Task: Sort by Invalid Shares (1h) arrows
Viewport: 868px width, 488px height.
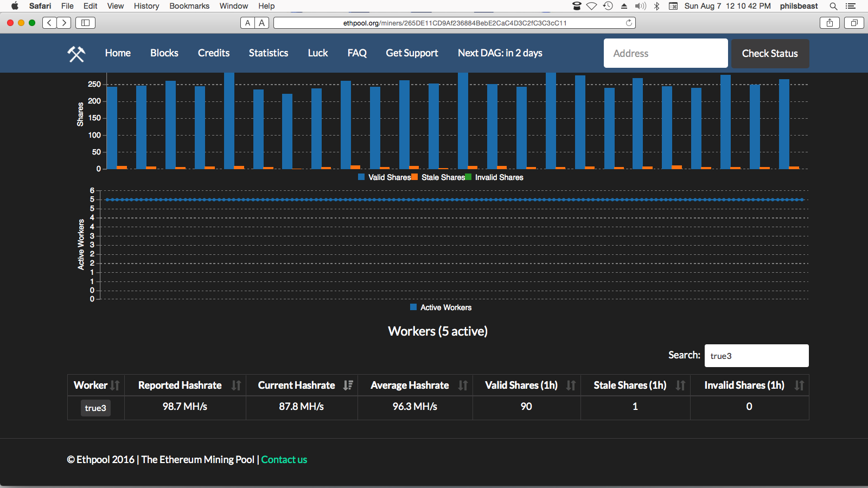Action: 799,385
